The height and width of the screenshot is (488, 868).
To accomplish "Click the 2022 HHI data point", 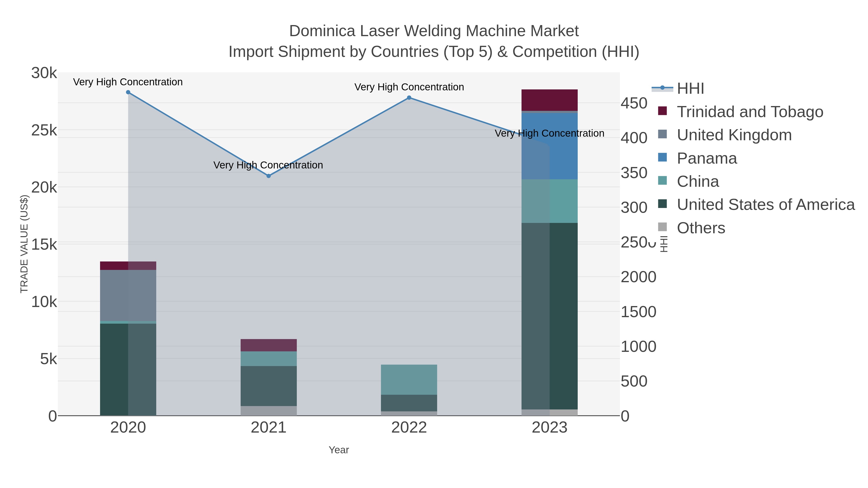I will [x=409, y=98].
